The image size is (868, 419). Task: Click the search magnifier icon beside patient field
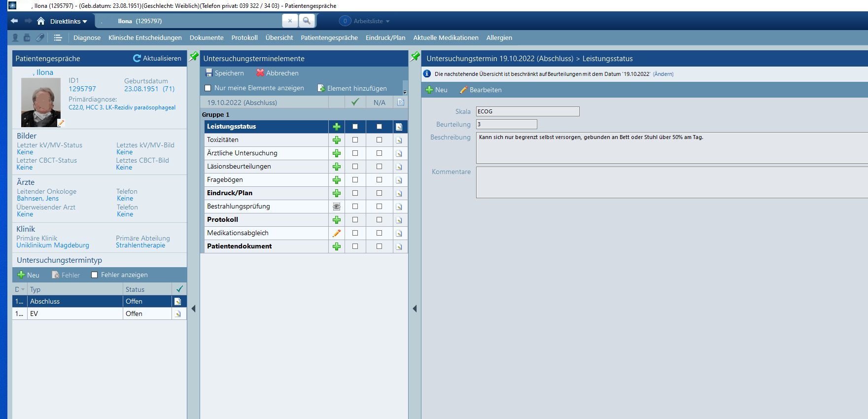(307, 21)
